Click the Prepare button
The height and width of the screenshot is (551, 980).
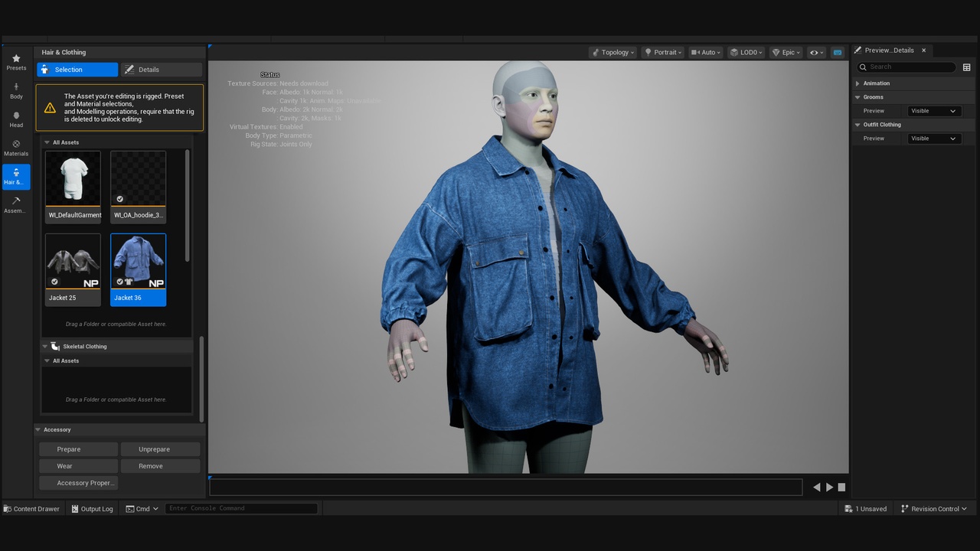click(77, 449)
